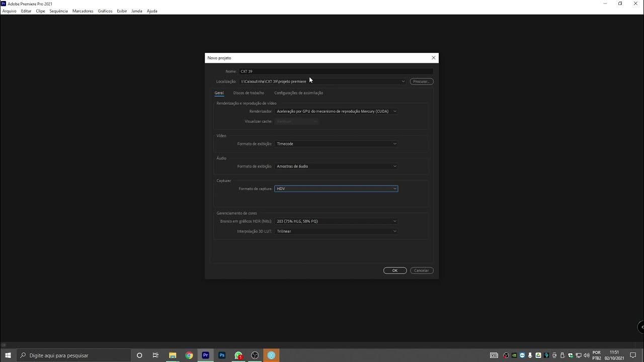Switch to Premiere Pro taskbar icon
Viewport: 644px width, 362px height.
point(205,355)
